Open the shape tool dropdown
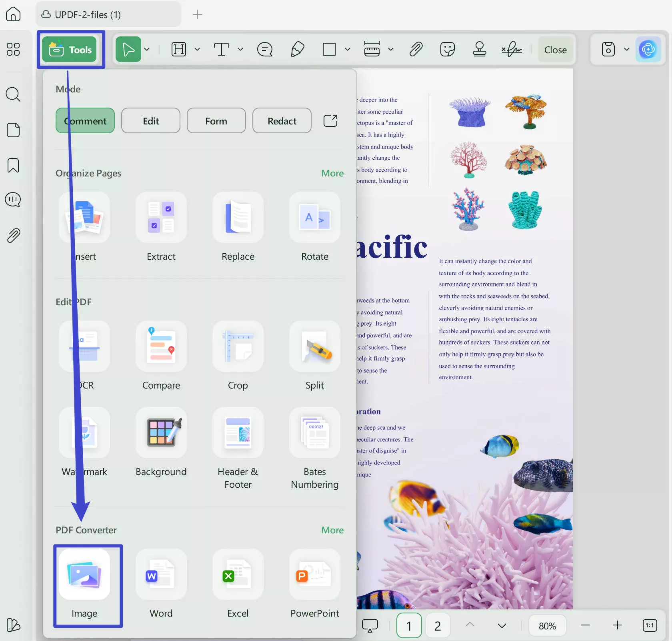Screen dimensions: 672x641 (348, 49)
